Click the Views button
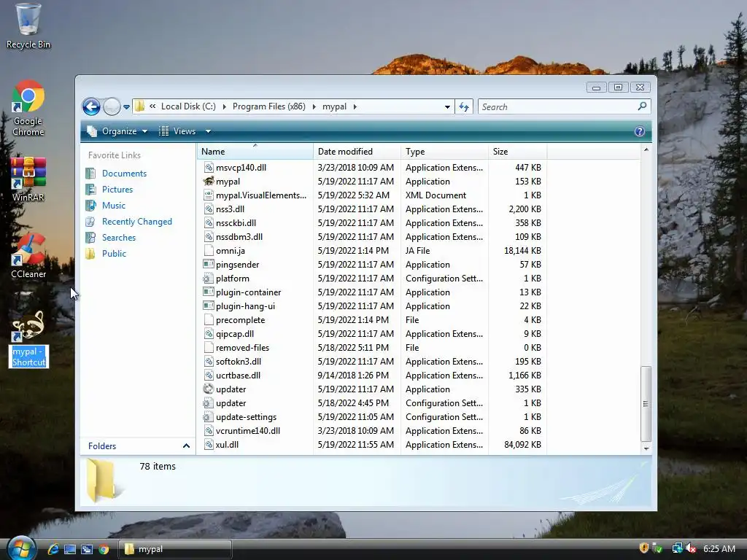Screen dimensions: 747x560 [x=177, y=131]
